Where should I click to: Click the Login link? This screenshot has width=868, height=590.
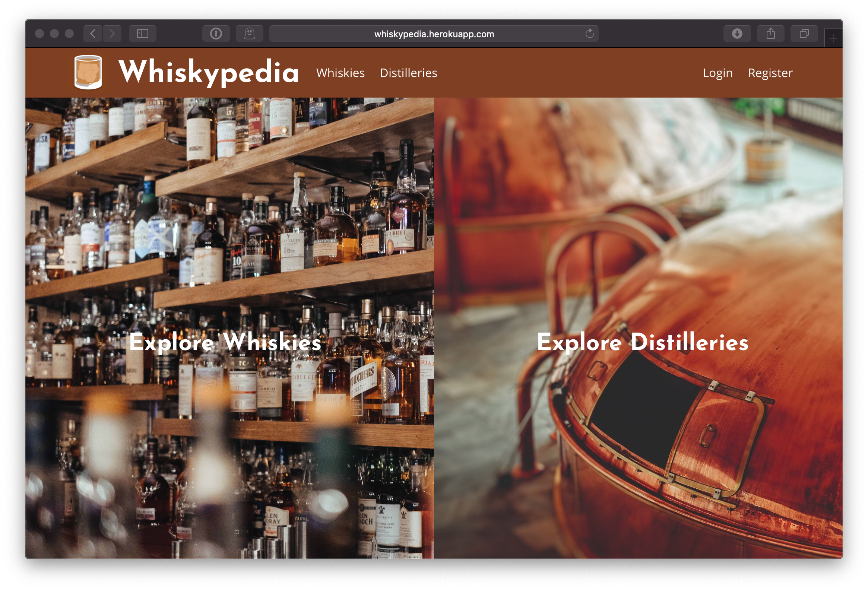pos(717,73)
